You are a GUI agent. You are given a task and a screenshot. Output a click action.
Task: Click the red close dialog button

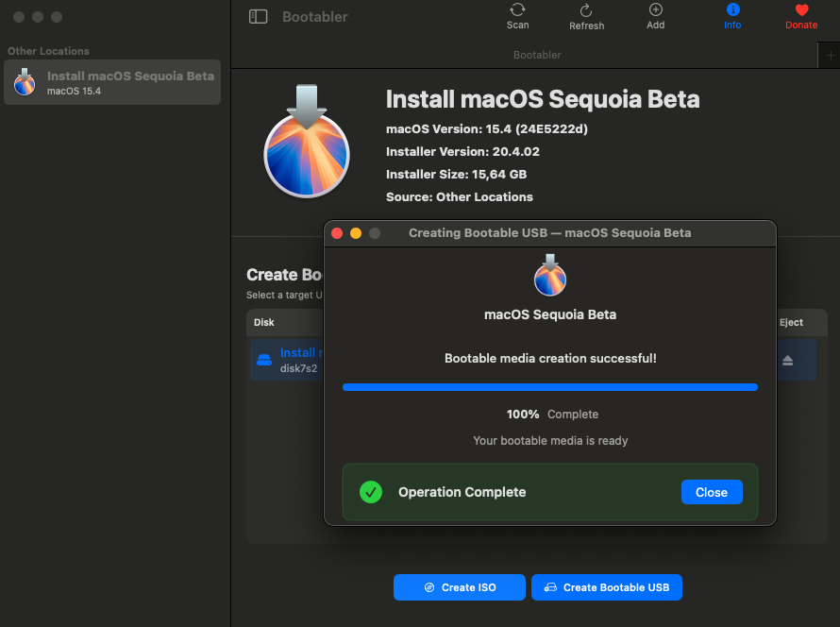pos(337,233)
